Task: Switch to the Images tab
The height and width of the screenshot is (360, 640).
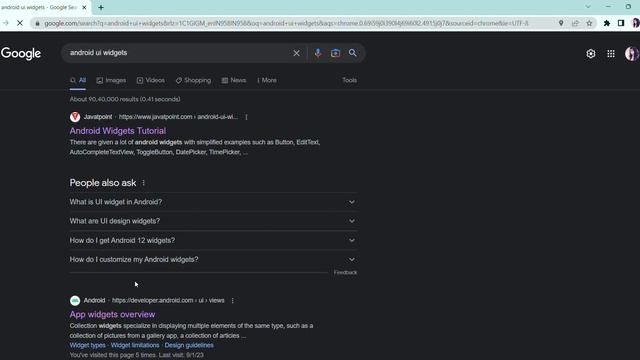Action: pyautogui.click(x=111, y=80)
